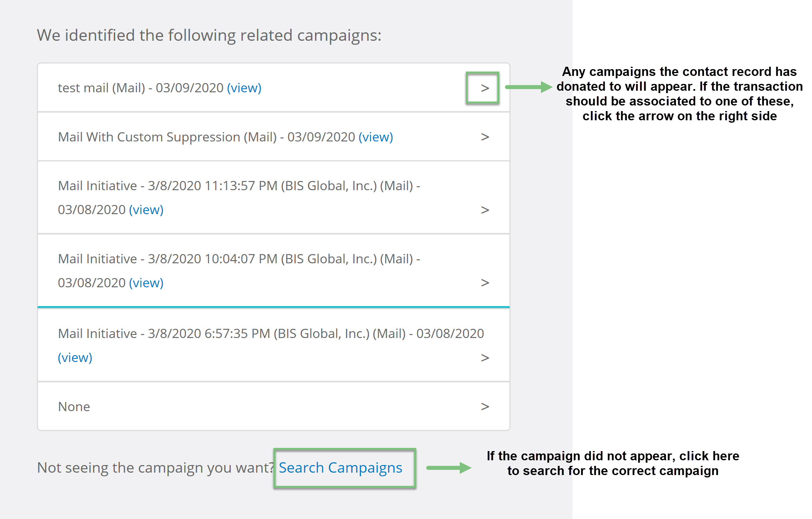The image size is (812, 519).
Task: Click the arrow for the 10:04:07 PM Mail Initiative
Action: (x=485, y=283)
